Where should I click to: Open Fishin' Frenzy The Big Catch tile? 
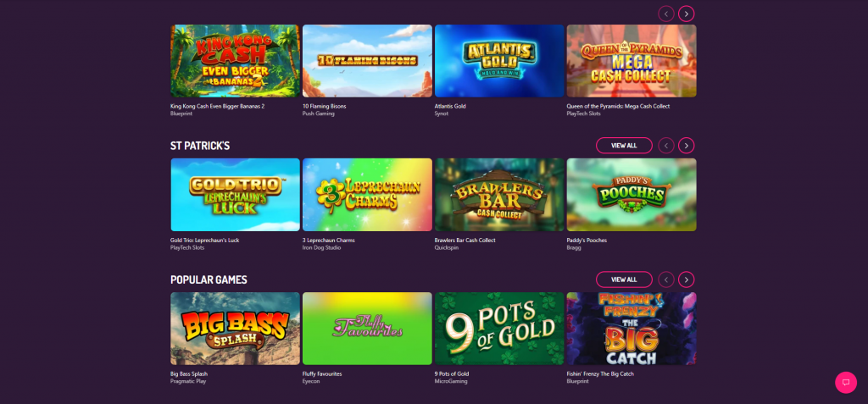[632, 329]
